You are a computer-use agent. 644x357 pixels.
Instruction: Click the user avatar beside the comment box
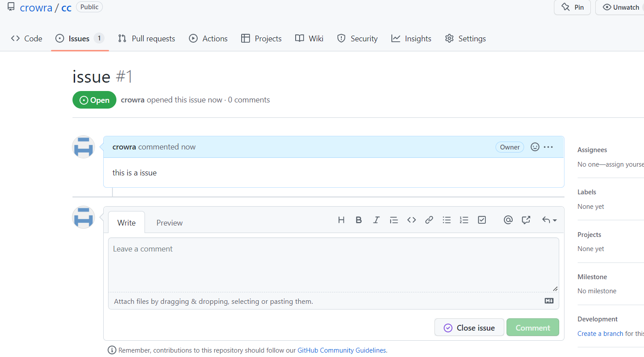click(x=83, y=217)
